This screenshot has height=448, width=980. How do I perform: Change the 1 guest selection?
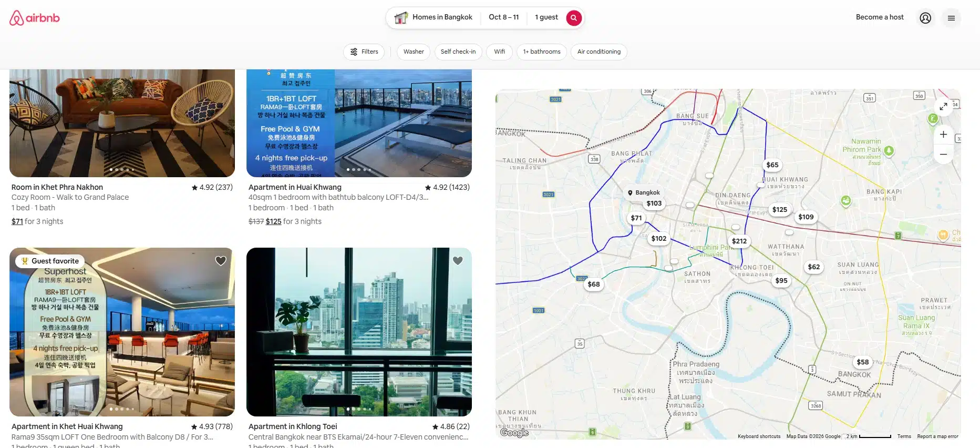546,17
